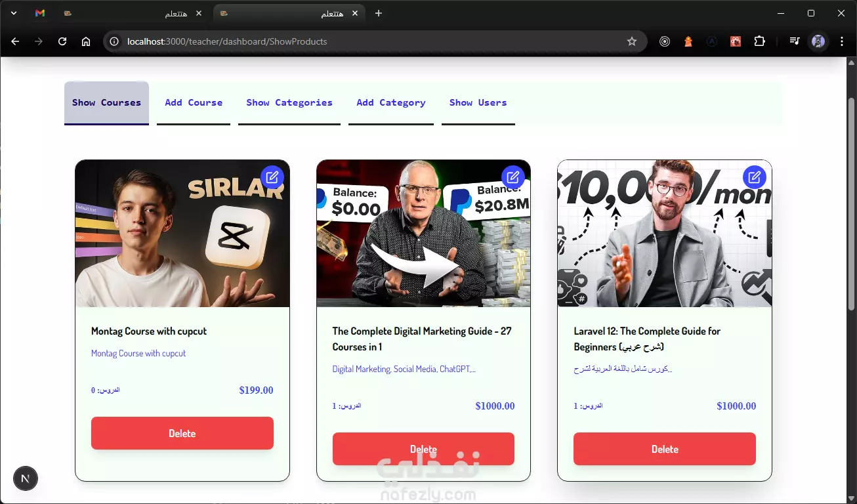Open the Show Users tab
Screen dimensions: 857x504
[478, 103]
